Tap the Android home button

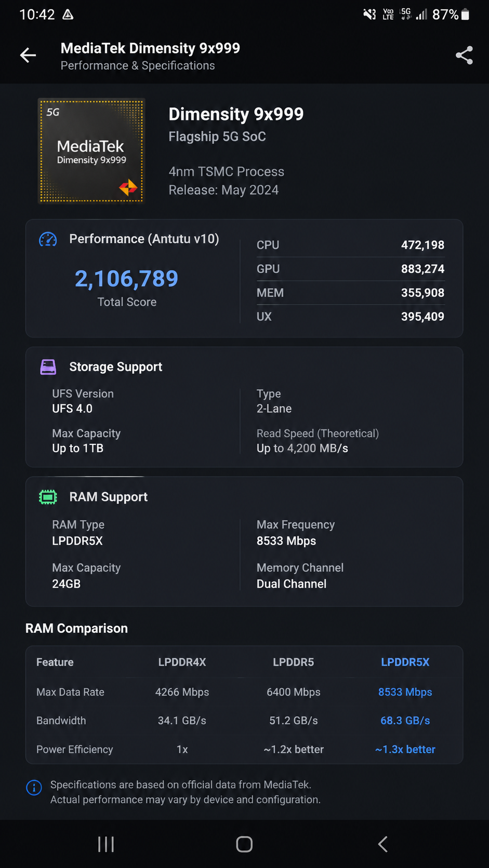coord(244,844)
